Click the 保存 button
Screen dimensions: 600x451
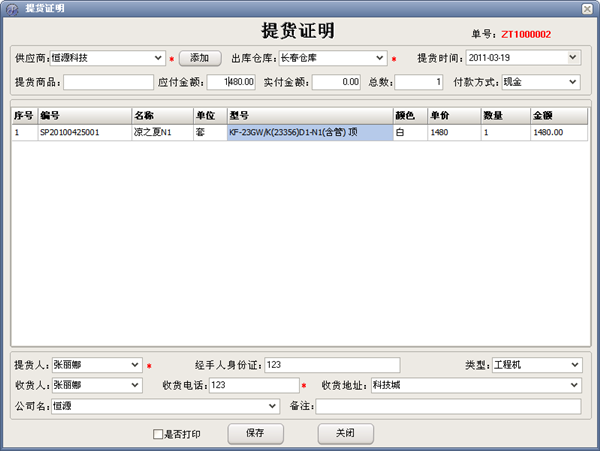tap(254, 434)
